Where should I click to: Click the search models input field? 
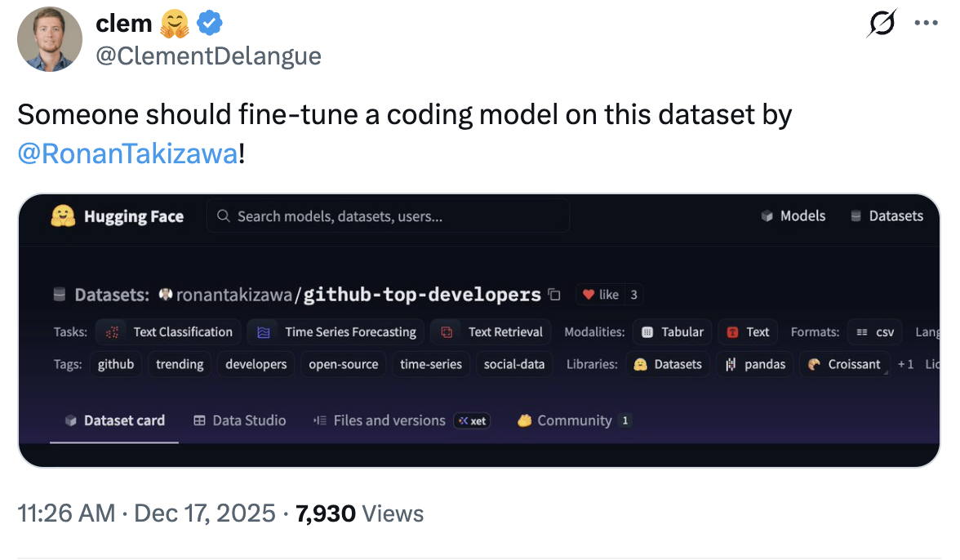pyautogui.click(x=388, y=216)
